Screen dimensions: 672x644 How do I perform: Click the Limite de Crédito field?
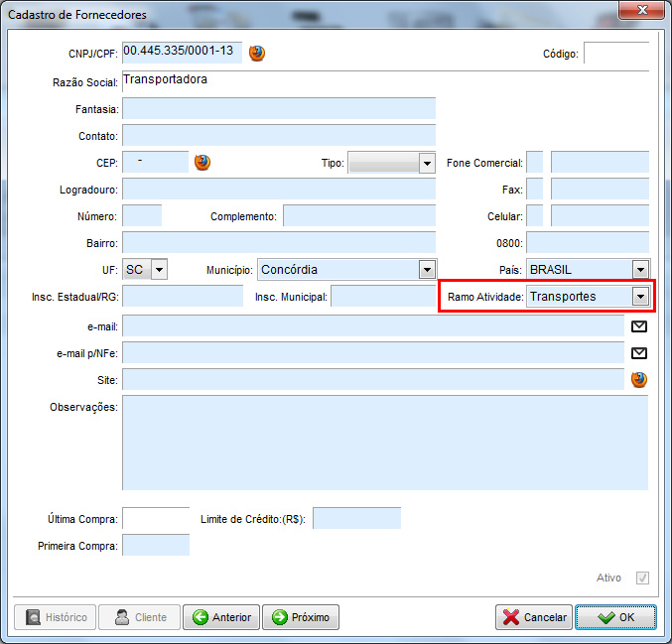pos(356,518)
